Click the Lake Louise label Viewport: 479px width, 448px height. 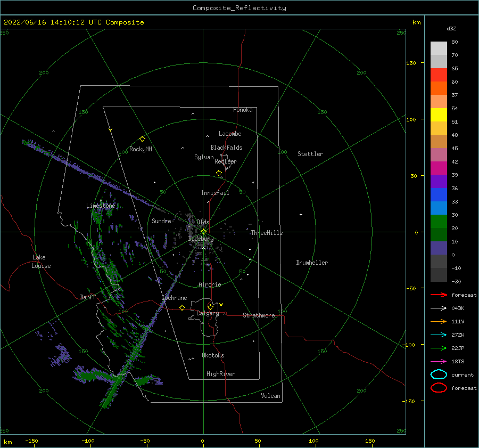pos(41,262)
